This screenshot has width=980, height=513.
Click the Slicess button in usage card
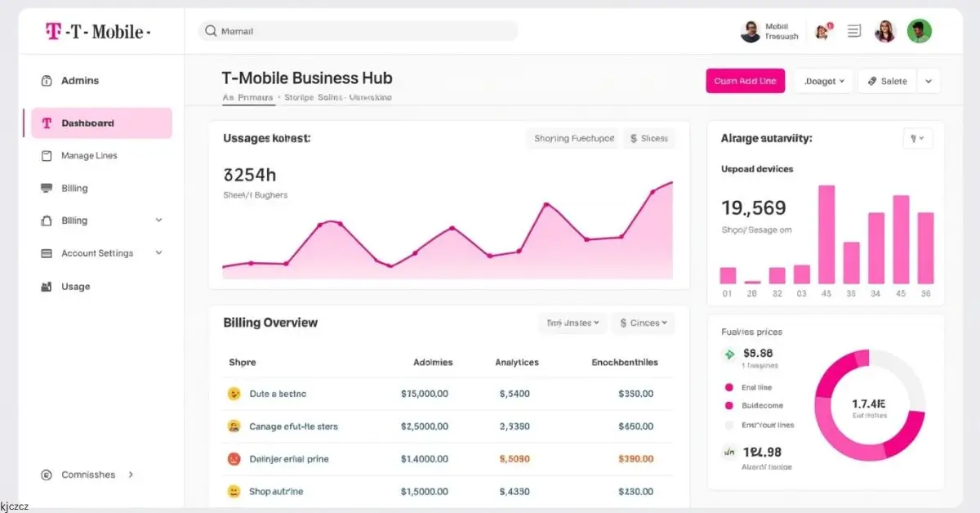650,139
